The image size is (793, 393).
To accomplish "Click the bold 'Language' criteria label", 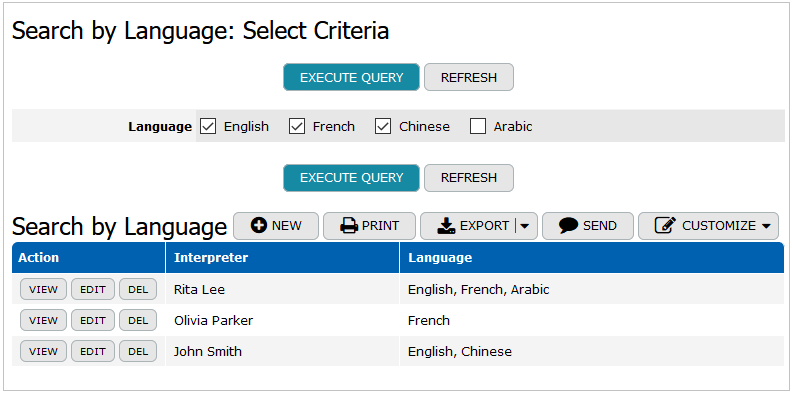I will click(x=160, y=126).
